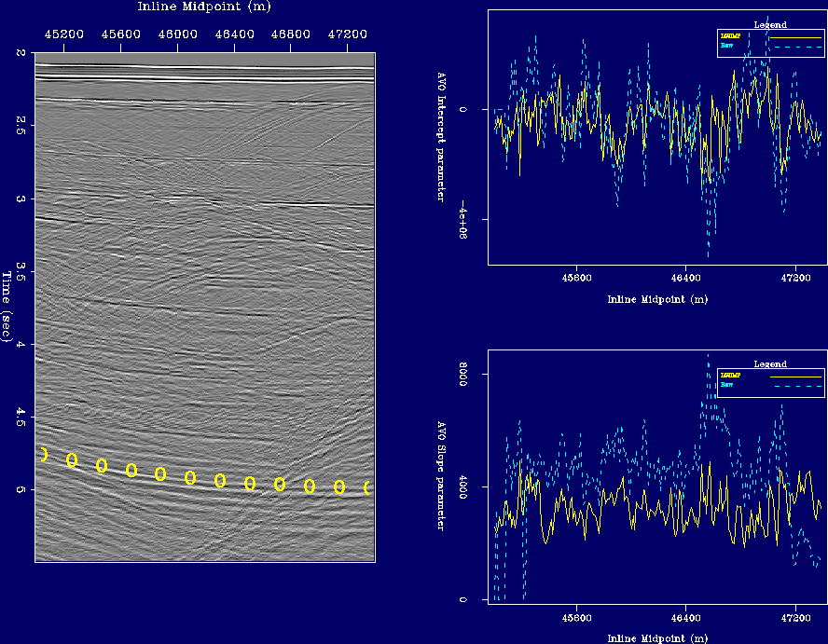Click Inline Midpoint (m) label below Intercept plot
828x644 pixels.
coord(657,299)
